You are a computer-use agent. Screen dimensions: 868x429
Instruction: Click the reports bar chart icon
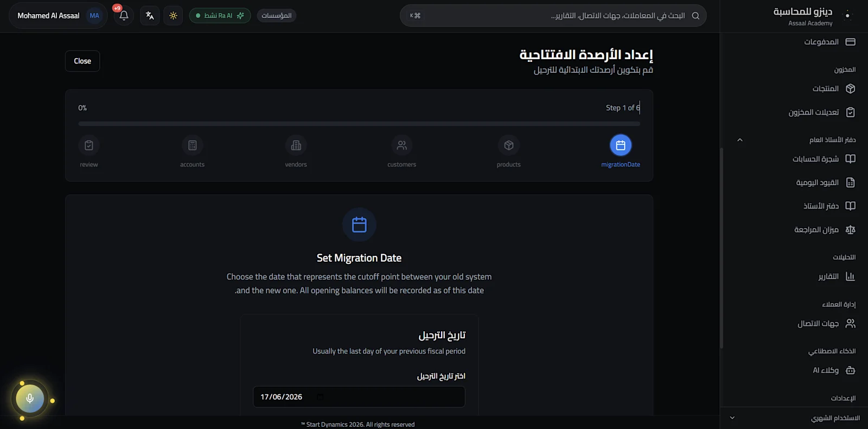click(x=851, y=276)
